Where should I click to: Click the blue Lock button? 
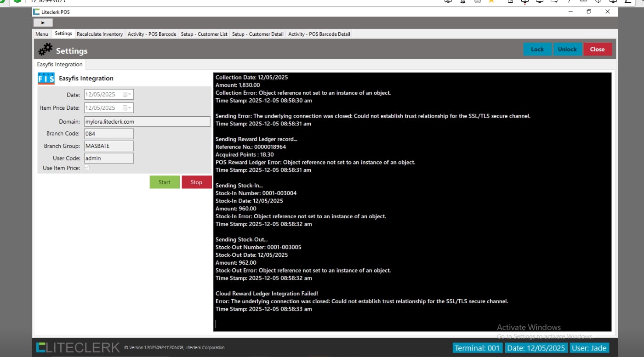click(x=537, y=49)
